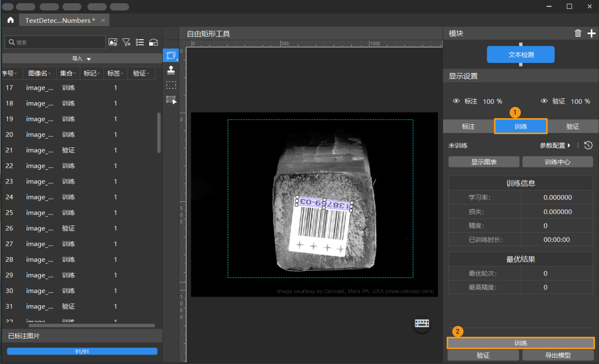Click the 显示图表 show chart button
The image size is (599, 364).
(484, 162)
